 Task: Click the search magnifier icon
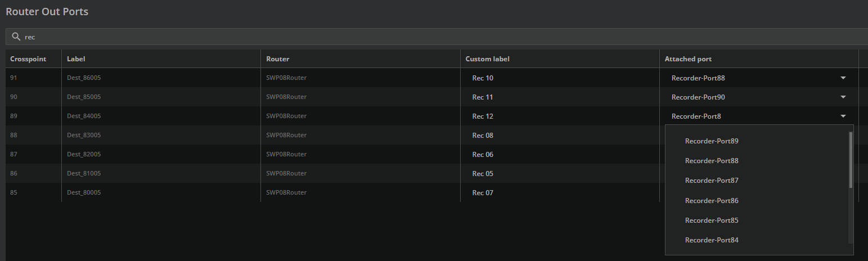[16, 37]
